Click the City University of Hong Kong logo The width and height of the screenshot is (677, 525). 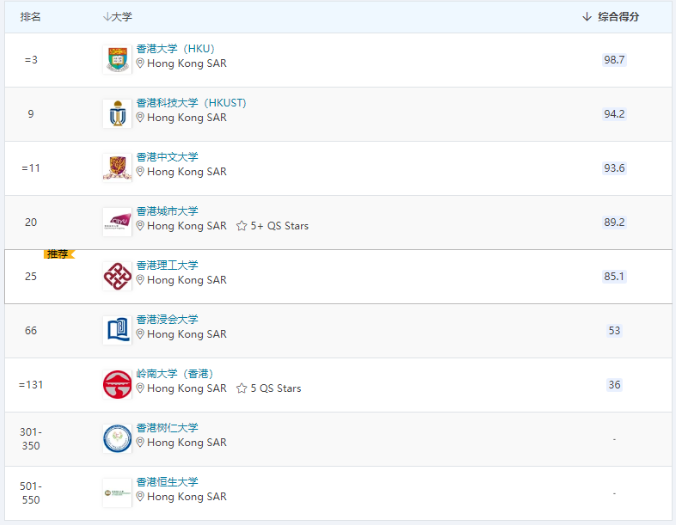click(x=117, y=222)
